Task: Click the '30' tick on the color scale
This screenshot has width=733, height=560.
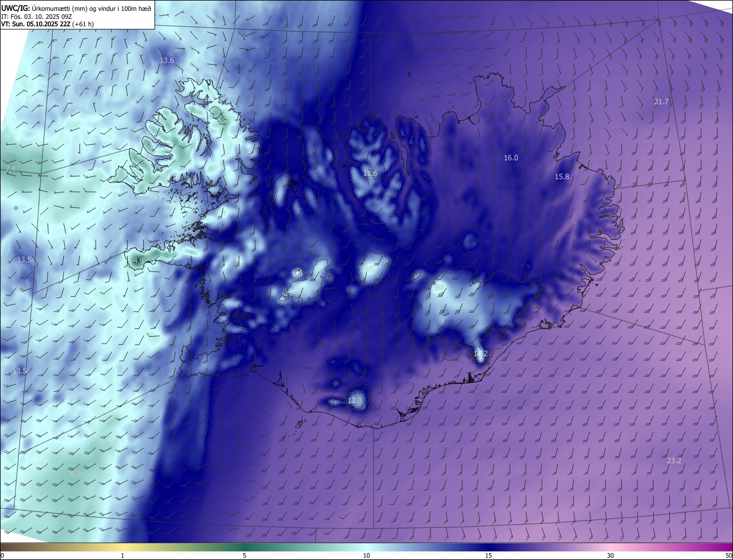Action: (610, 555)
